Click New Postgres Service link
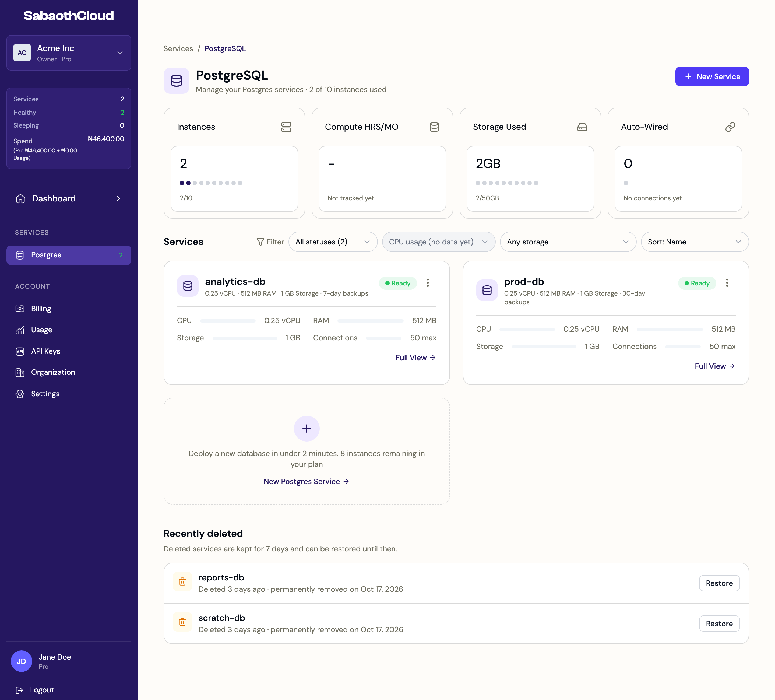 click(307, 482)
